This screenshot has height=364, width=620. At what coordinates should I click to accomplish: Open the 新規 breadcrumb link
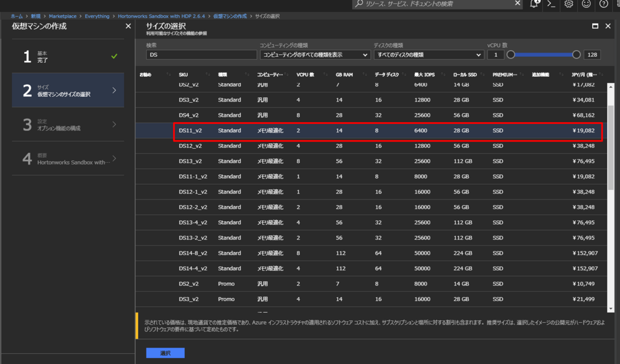coord(36,16)
